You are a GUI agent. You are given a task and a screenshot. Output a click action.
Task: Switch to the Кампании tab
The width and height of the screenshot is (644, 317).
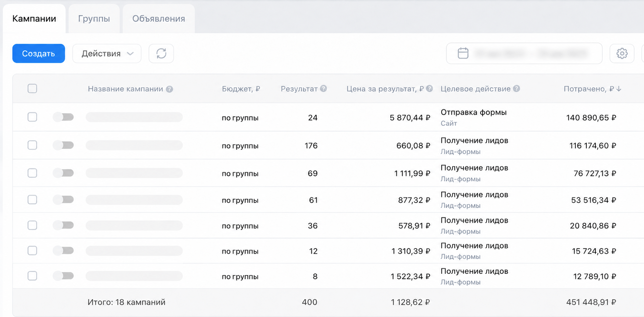[x=34, y=19]
